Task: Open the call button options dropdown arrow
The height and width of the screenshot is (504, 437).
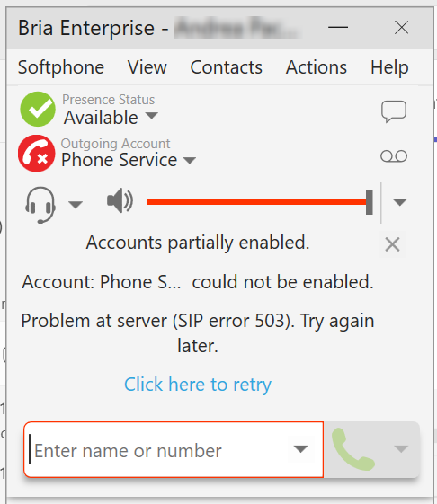Action: tap(401, 448)
